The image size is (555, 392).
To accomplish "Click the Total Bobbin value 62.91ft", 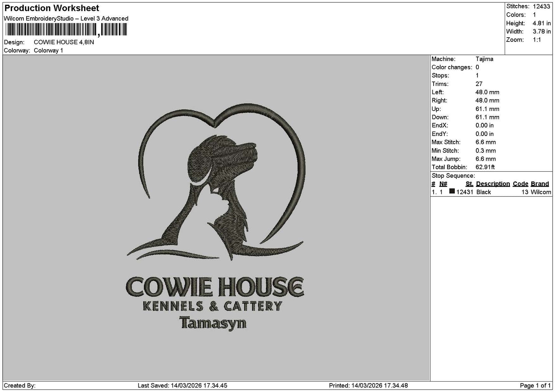I will pos(485,167).
